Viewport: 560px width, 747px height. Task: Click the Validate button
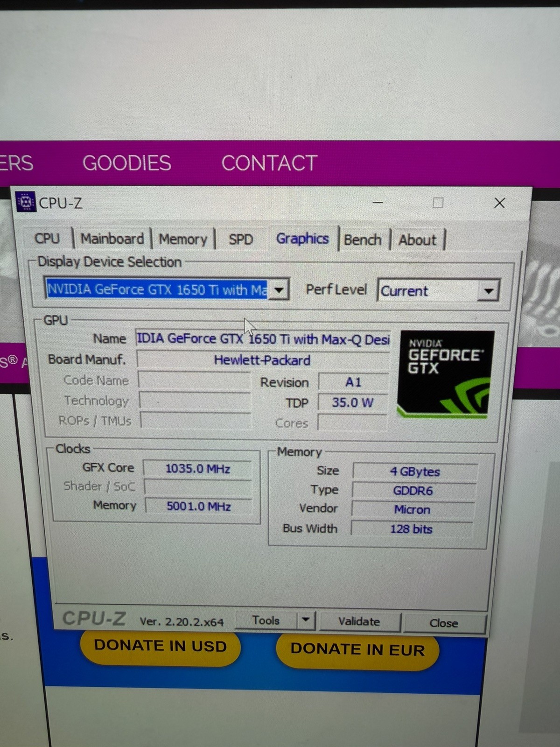[x=359, y=621]
